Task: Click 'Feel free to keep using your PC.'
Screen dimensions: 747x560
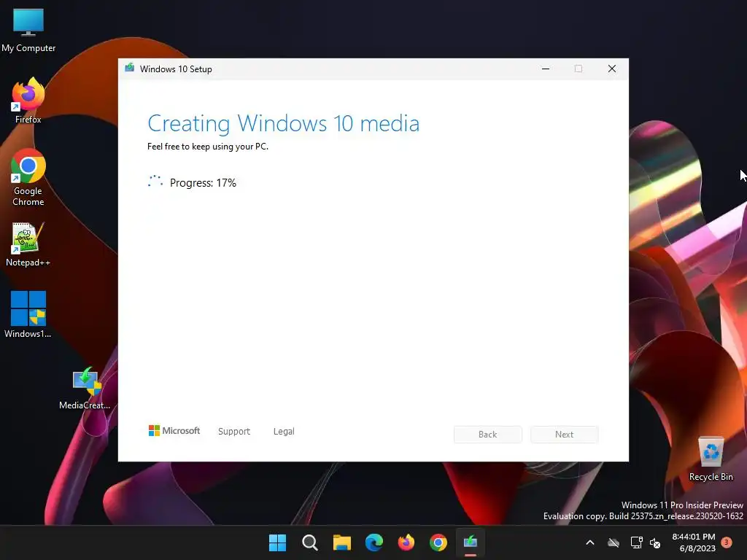Action: pyautogui.click(x=208, y=146)
